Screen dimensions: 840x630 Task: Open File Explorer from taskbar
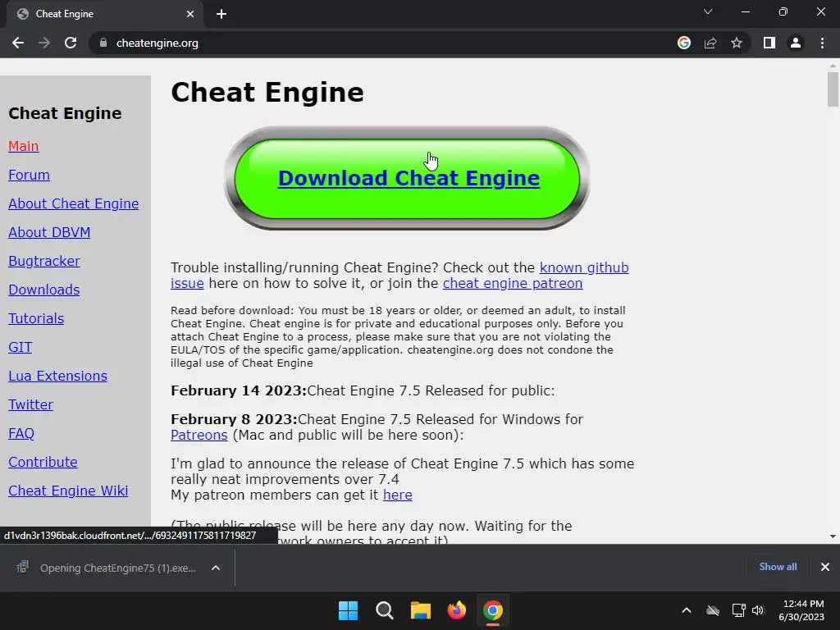click(x=421, y=610)
